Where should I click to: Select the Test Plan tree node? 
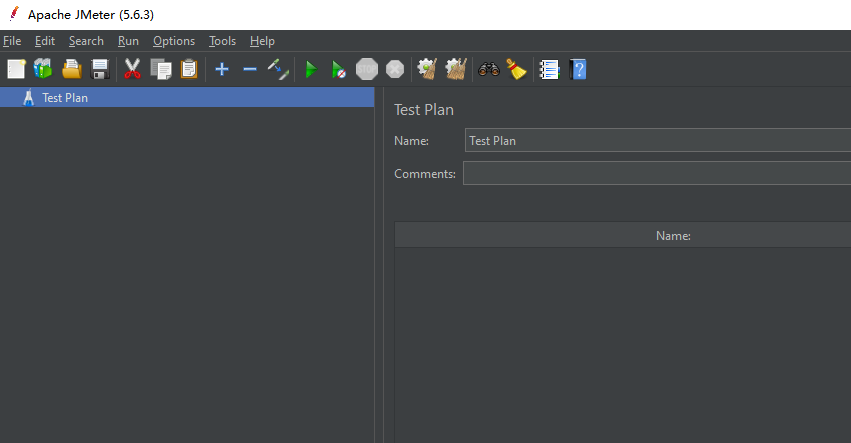click(187, 98)
